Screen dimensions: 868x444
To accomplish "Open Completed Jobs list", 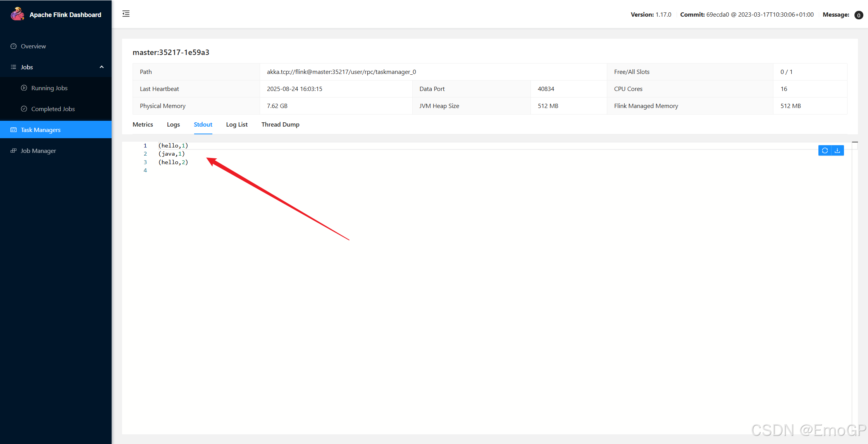I will (56, 109).
